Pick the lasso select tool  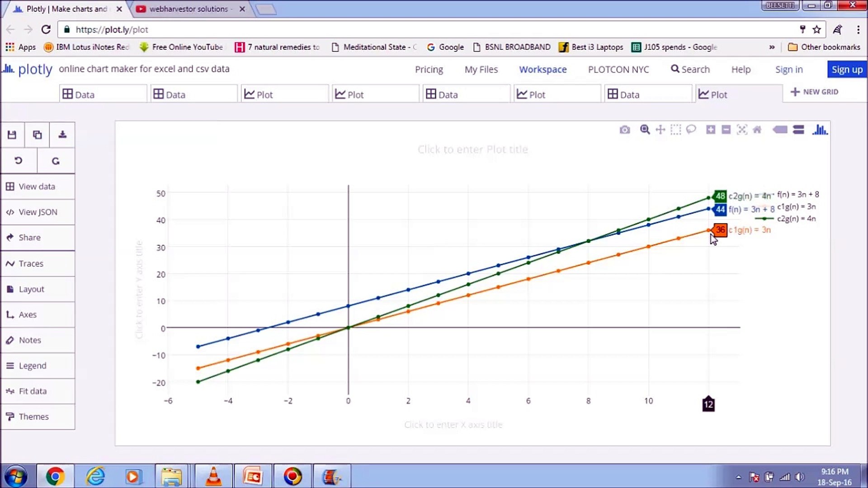pyautogui.click(x=691, y=130)
